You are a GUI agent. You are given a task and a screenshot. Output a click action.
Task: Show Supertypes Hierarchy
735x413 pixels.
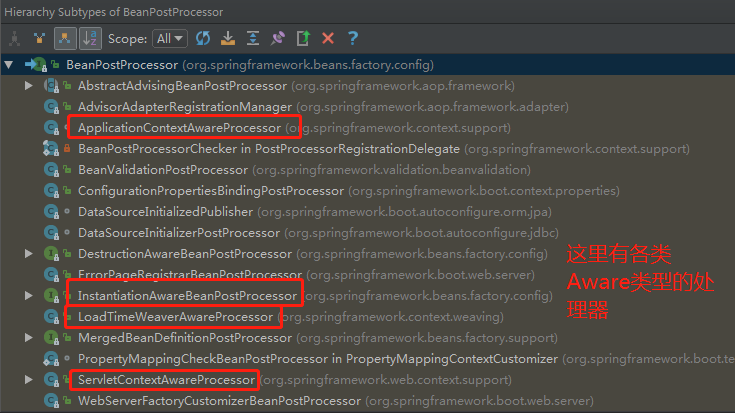click(x=39, y=38)
